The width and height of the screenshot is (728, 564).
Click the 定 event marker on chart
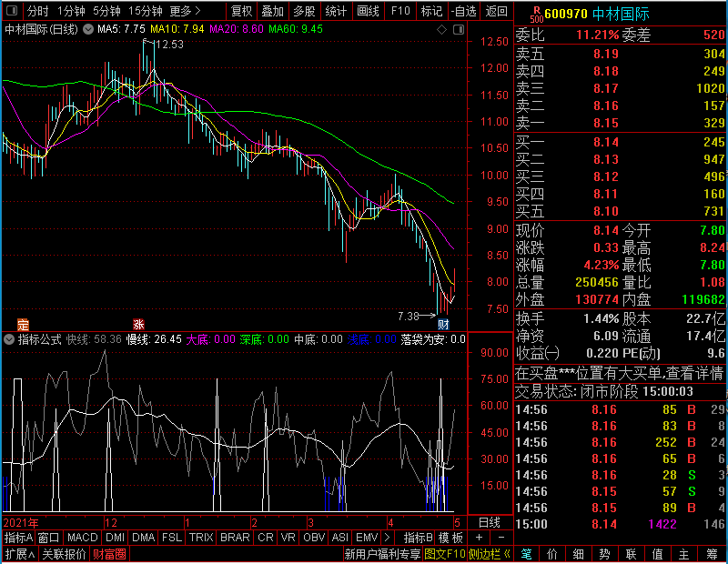(x=23, y=324)
